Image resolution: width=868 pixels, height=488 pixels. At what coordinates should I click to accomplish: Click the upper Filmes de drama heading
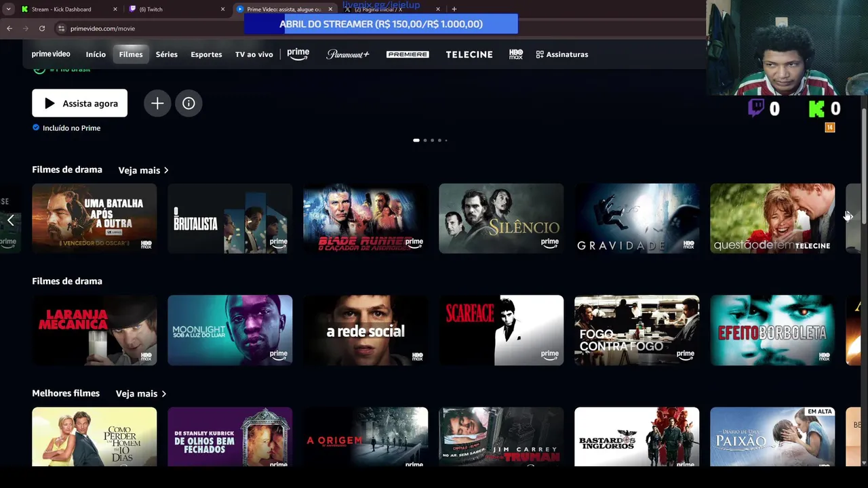tap(67, 169)
